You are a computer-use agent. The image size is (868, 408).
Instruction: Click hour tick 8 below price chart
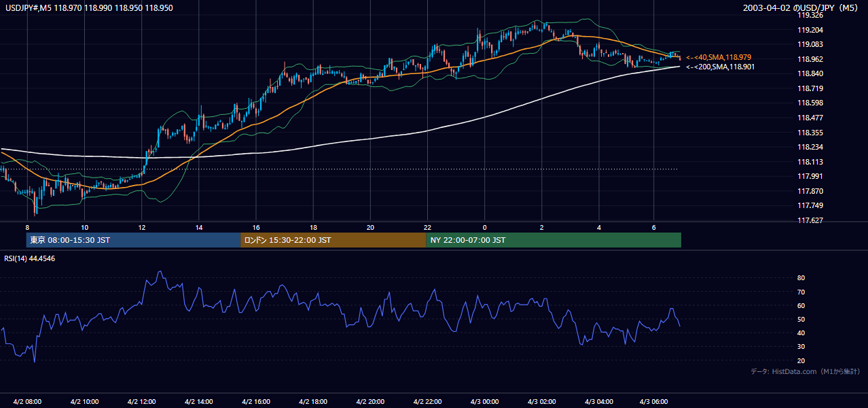27,227
